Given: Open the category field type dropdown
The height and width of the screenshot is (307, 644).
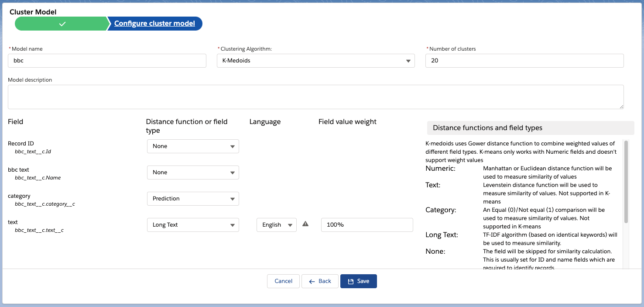Looking at the screenshot, I should click(x=193, y=199).
